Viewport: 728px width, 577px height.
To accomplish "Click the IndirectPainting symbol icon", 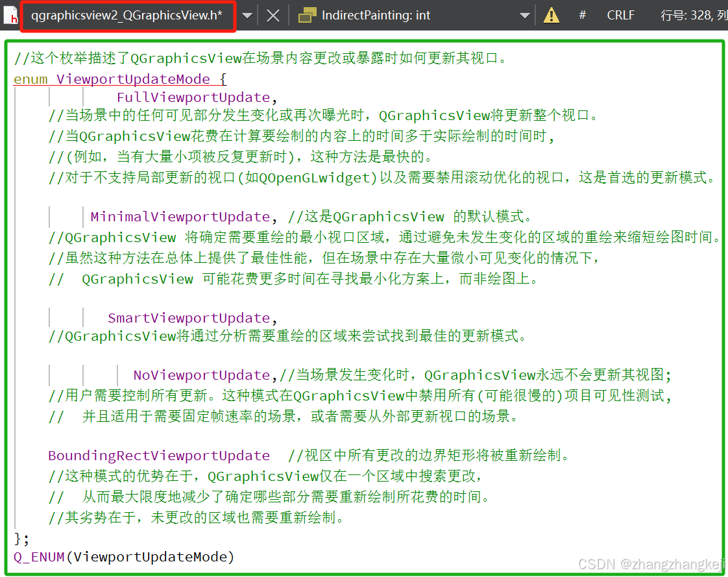I will pos(307,16).
